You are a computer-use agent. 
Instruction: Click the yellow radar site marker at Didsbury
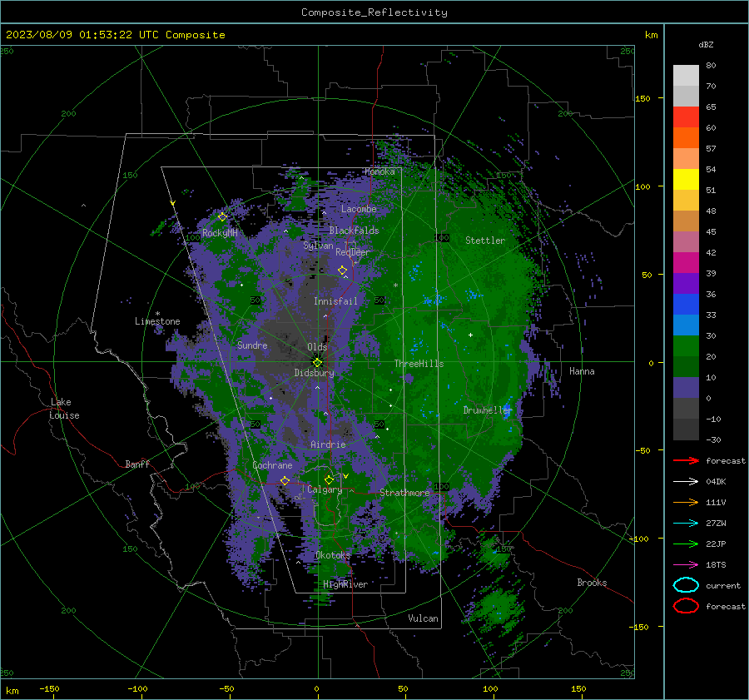pos(317,362)
